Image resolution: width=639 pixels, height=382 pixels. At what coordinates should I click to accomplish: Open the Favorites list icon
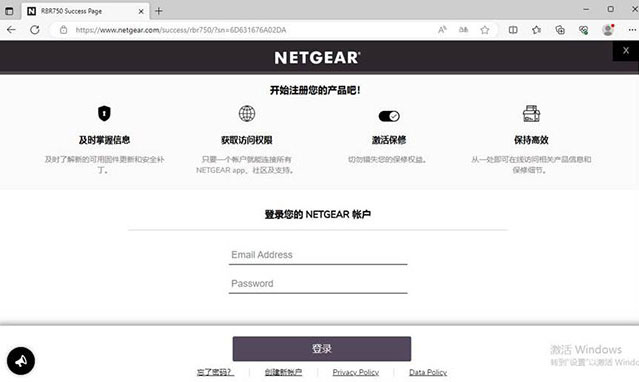click(537, 30)
